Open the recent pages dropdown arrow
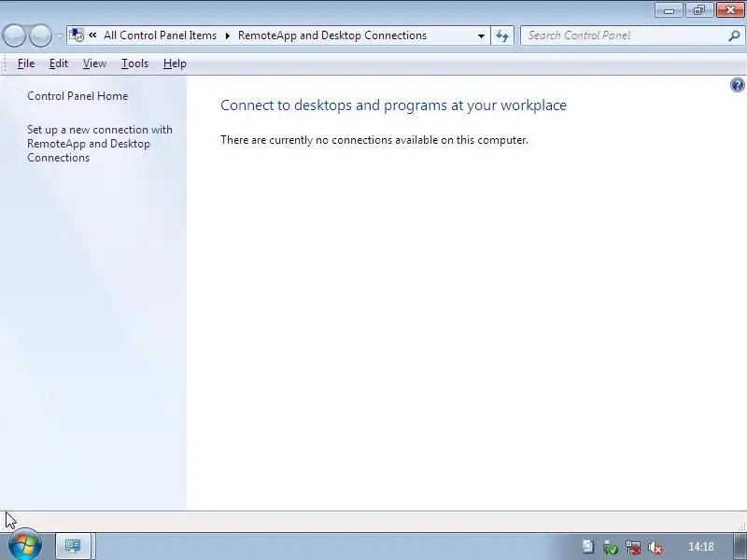Viewport: 747px width, 560px height. click(x=60, y=35)
